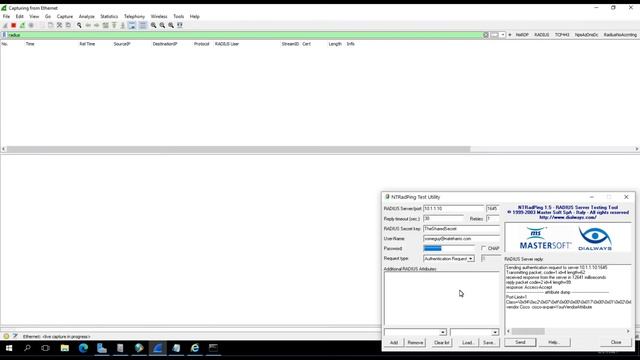This screenshot has width=640, height=360.
Task: Open the Windows Start menu
Action: pos(9,348)
